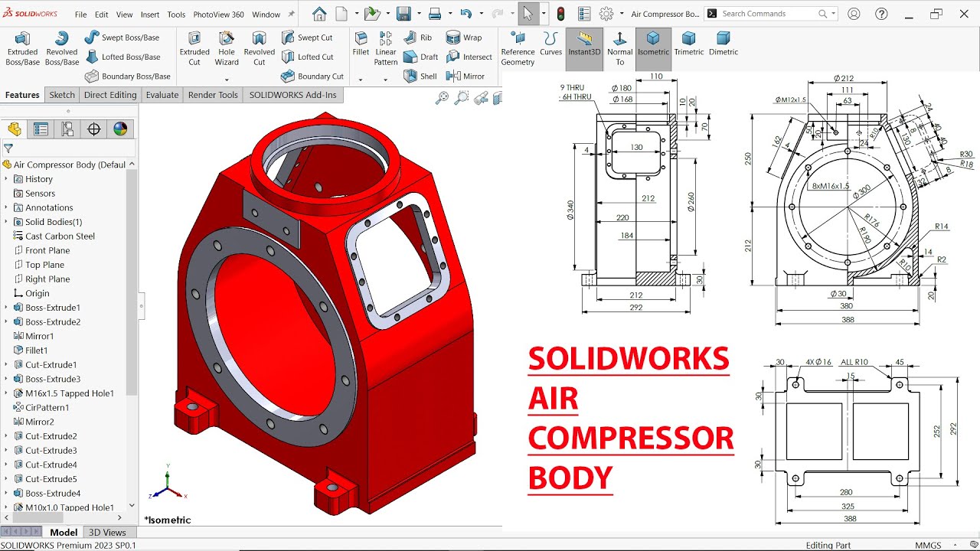Select the Revolved Boss/Base tool
The width and height of the screenshot is (980, 551).
point(62,49)
